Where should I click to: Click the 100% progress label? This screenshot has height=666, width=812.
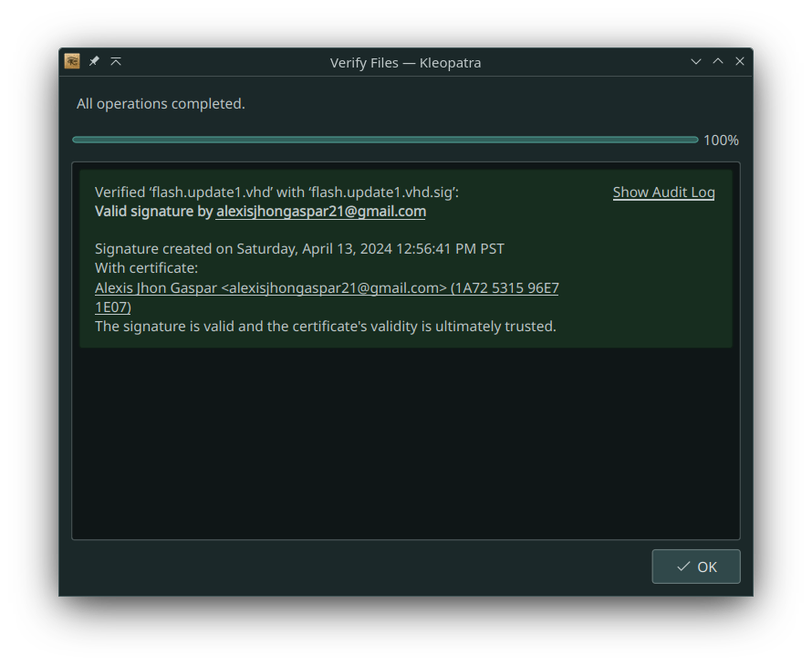[x=721, y=140]
